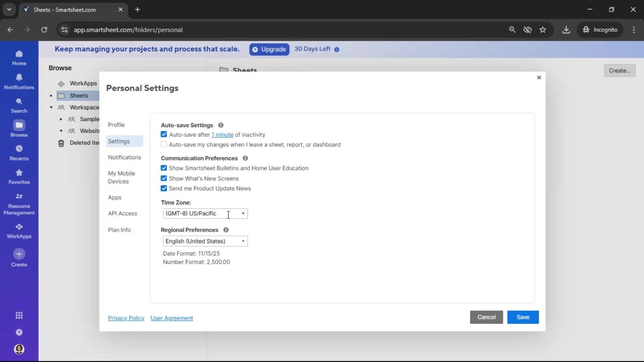The height and width of the screenshot is (362, 644).
Task: Switch to the Notifications settings section
Action: click(x=124, y=157)
